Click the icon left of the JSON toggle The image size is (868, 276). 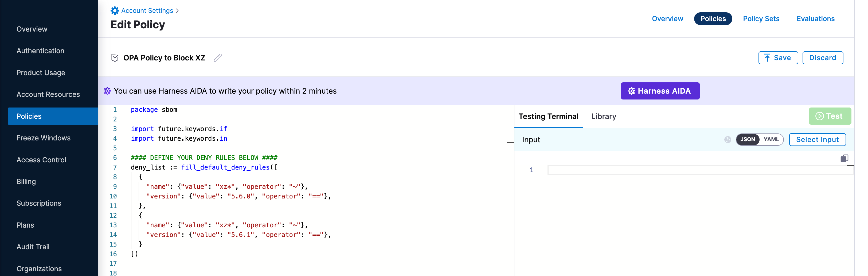point(728,140)
